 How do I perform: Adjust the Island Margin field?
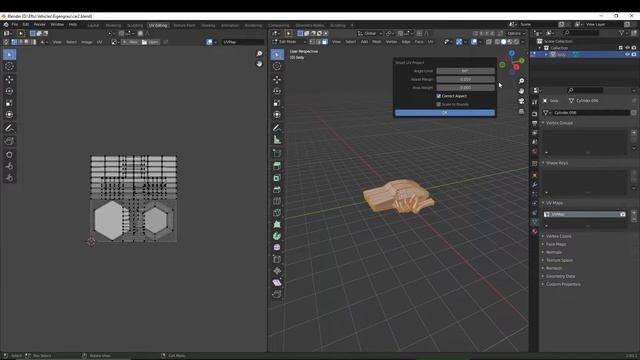(465, 79)
